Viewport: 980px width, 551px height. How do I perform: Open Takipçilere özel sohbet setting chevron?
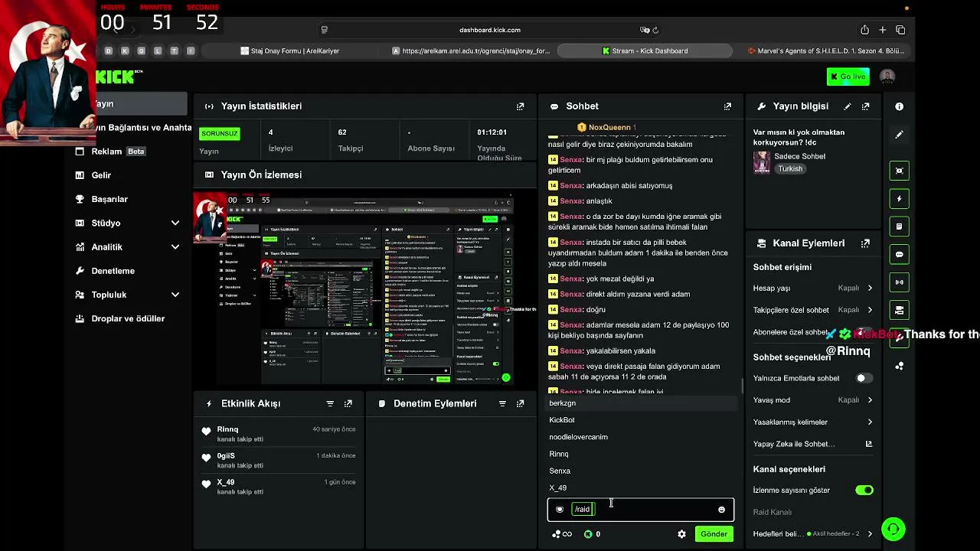(870, 310)
